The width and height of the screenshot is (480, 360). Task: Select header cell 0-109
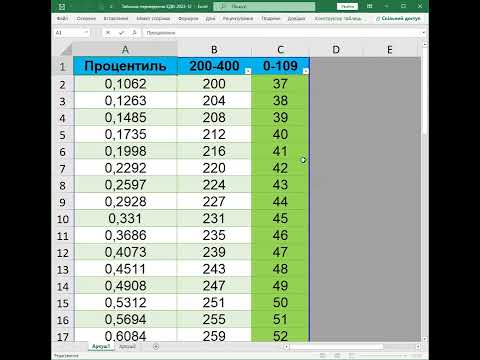(280, 66)
